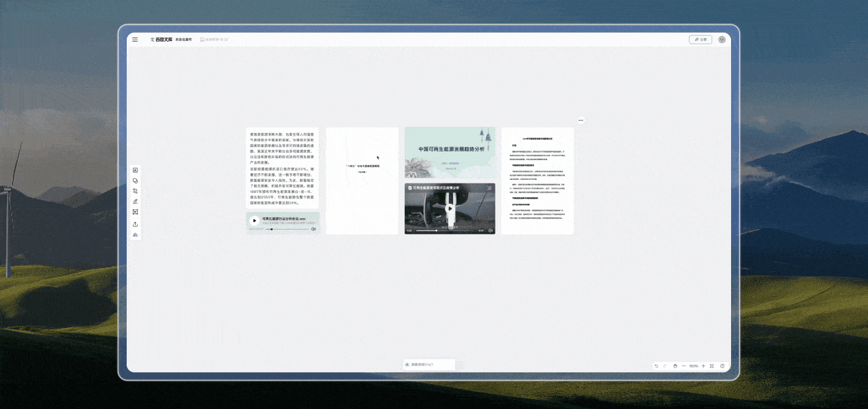The height and width of the screenshot is (409, 868).
Task: Click the blue AI assistant sidebar icon
Action: (x=135, y=234)
